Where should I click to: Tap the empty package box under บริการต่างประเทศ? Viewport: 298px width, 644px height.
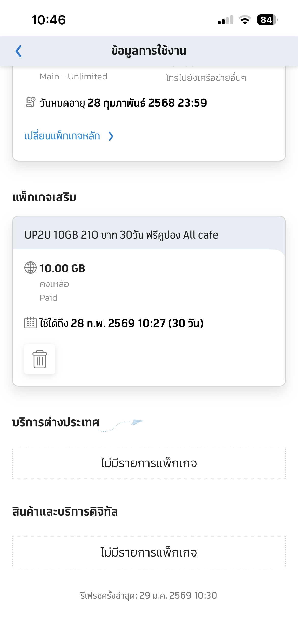[x=149, y=463]
